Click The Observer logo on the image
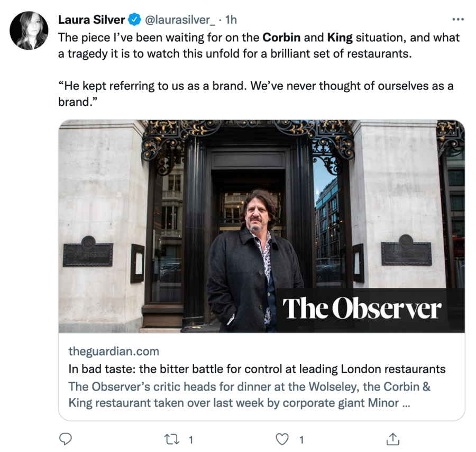Image resolution: width=476 pixels, height=452 pixels. [362, 309]
